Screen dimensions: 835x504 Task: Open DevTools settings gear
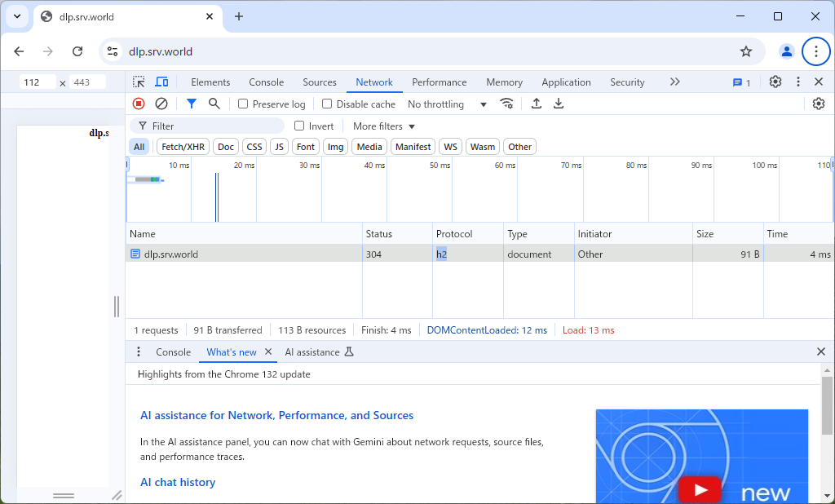tap(775, 82)
